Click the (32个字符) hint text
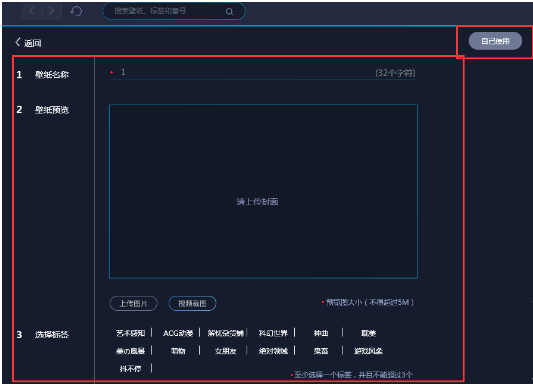533x384 pixels. (395, 73)
